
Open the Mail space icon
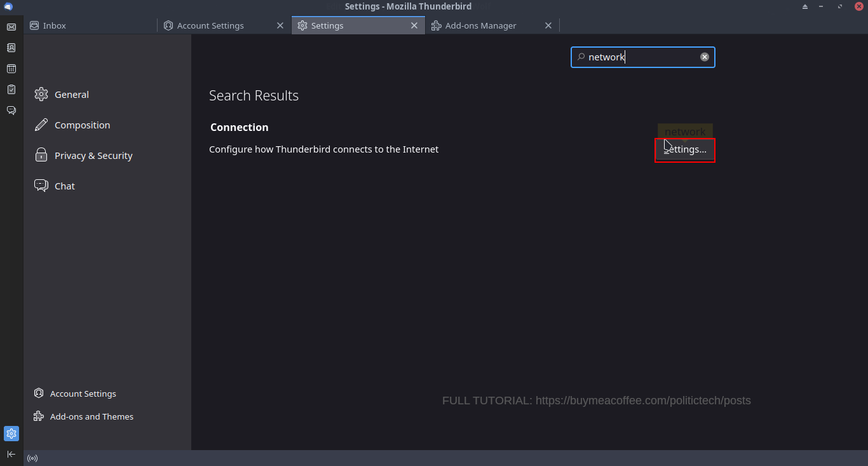pyautogui.click(x=11, y=27)
